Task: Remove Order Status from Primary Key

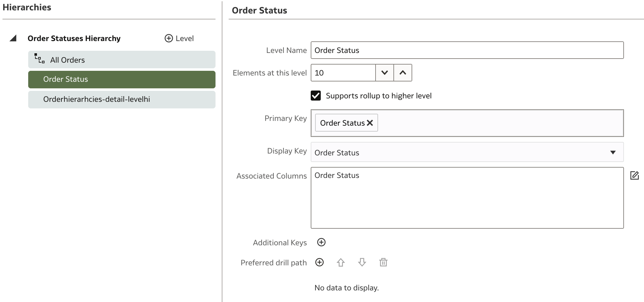Action: (x=370, y=123)
